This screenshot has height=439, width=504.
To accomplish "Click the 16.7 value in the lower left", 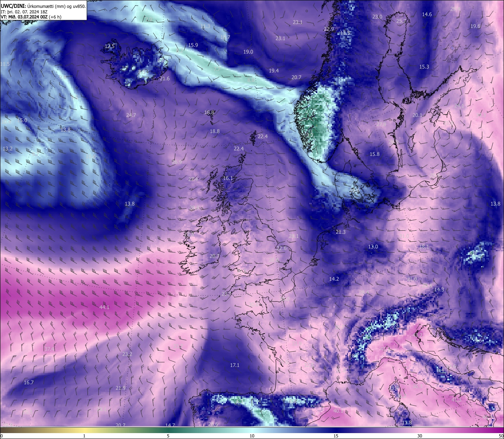I will [x=28, y=383].
